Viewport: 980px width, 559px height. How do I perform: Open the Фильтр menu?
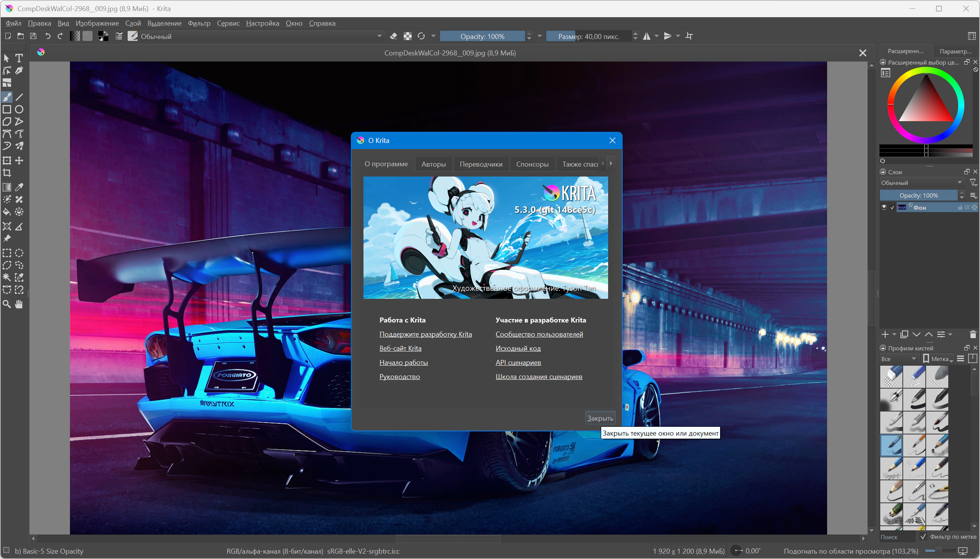pos(199,23)
